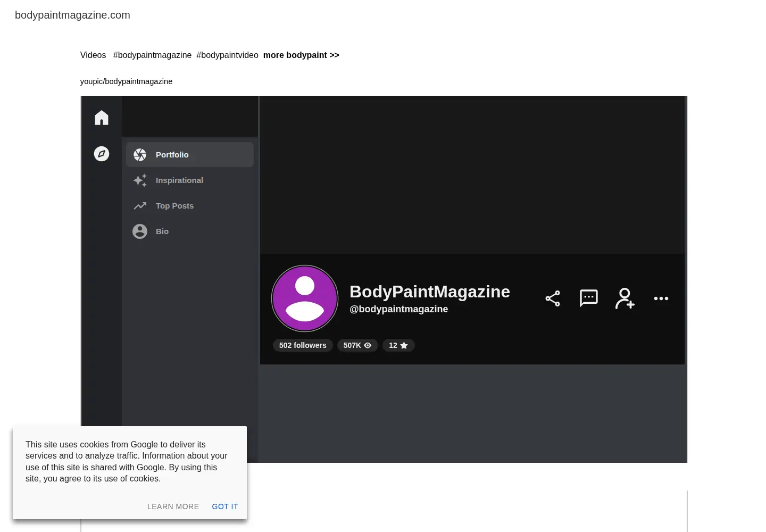The image size is (766, 532).
Task: Click the Inspirational sparkle icon
Action: [x=140, y=180]
